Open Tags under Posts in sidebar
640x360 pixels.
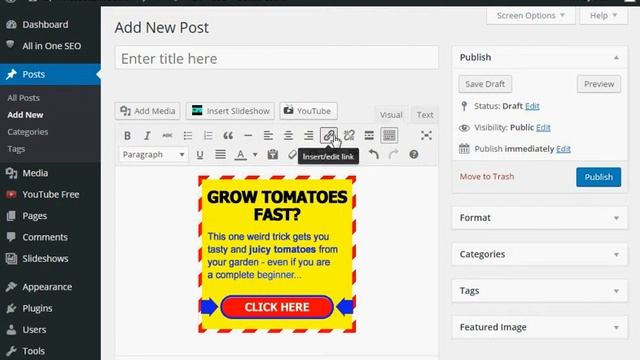pos(16,149)
